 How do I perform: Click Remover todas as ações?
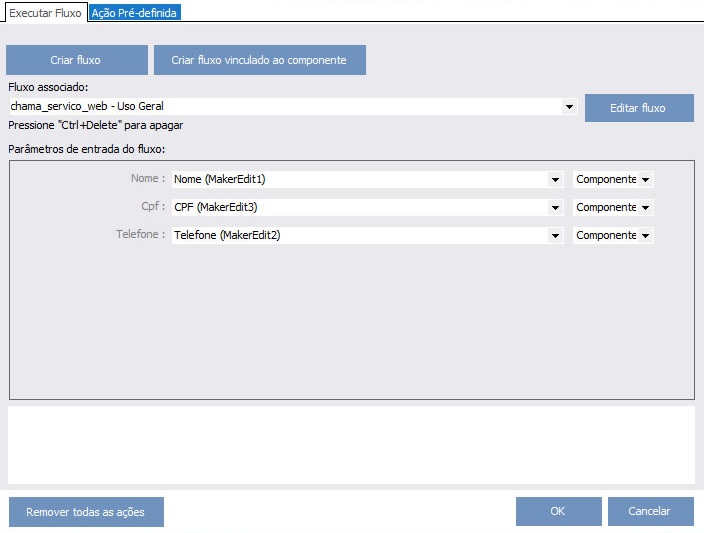[x=85, y=512]
